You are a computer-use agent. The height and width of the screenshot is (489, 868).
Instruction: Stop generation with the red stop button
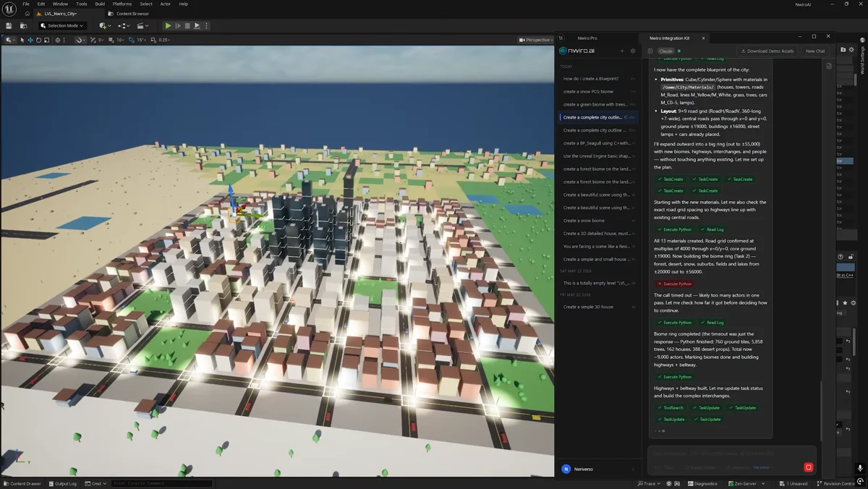[x=809, y=467]
